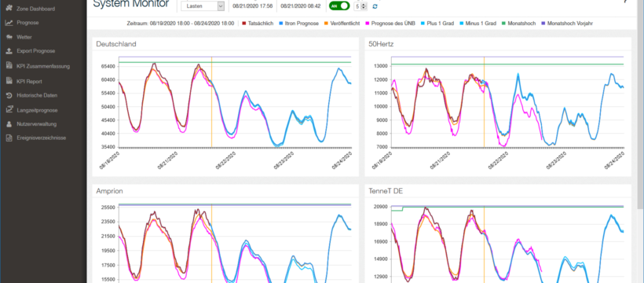
Task: Toggle Monatshoch legend series
Action: [x=518, y=24]
